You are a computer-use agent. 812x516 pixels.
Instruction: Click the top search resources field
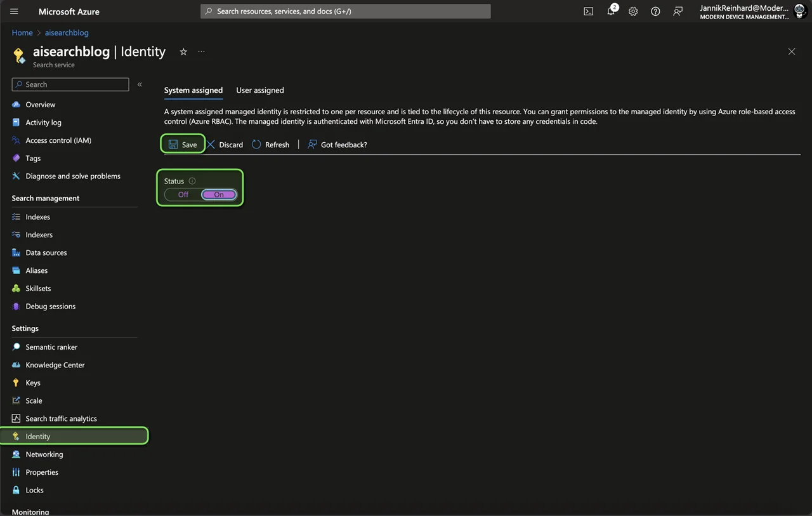coord(346,11)
